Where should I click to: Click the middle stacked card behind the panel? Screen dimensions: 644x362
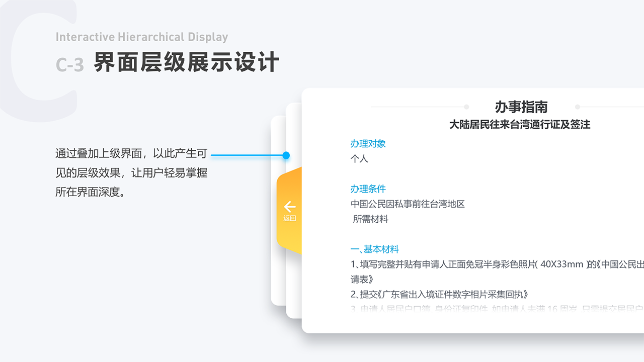(x=294, y=210)
